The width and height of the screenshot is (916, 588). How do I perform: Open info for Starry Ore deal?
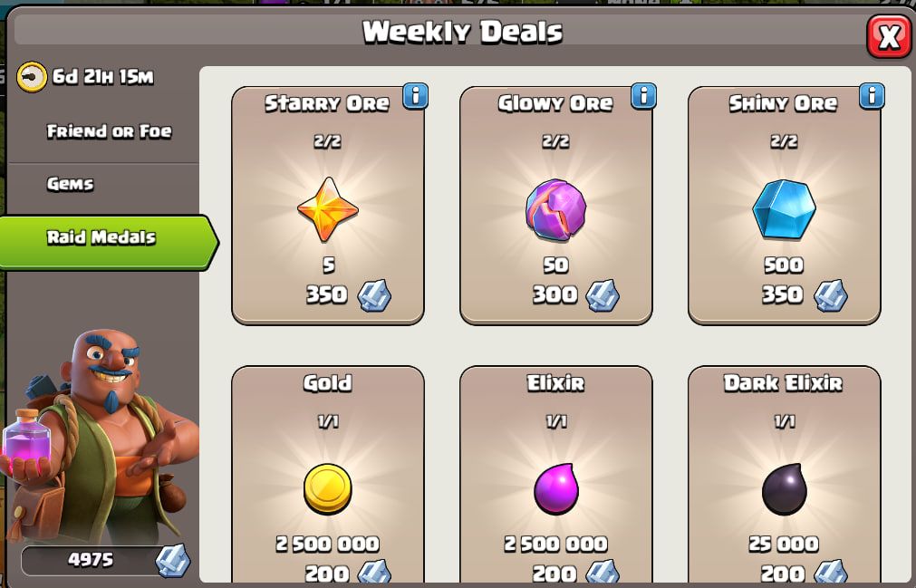pyautogui.click(x=415, y=96)
